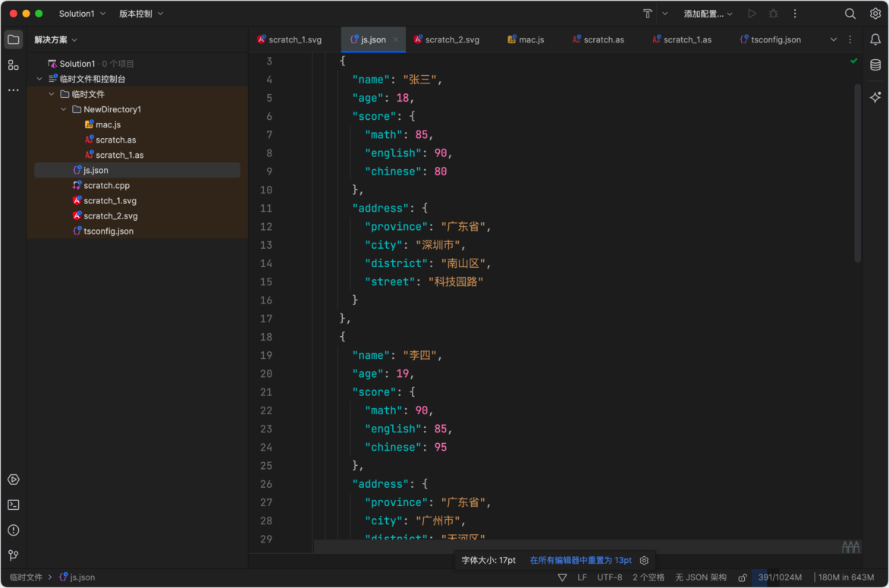Click the "深圳市" city value

click(x=437, y=245)
